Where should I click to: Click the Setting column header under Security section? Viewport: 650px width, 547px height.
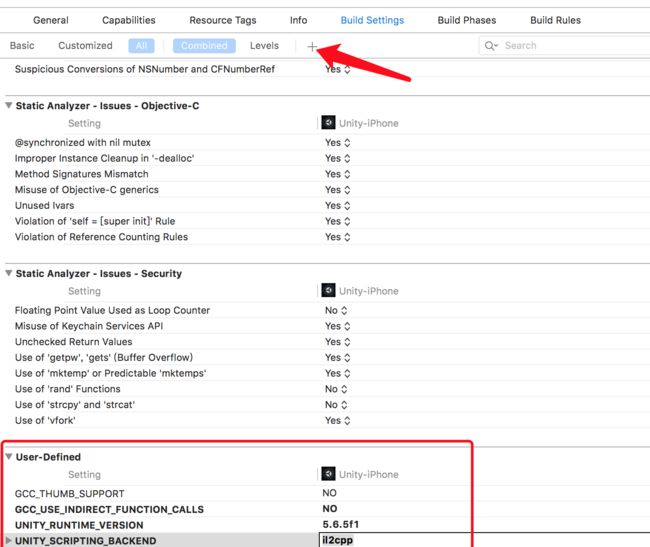84,291
